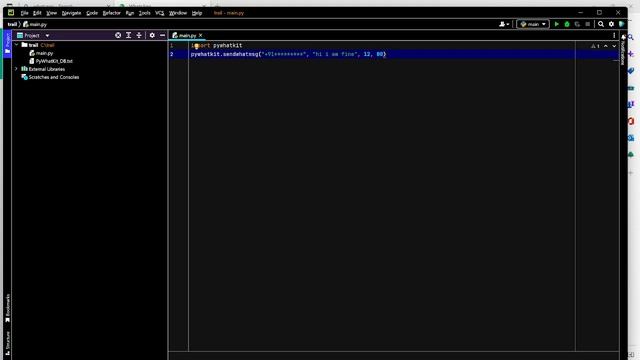
Task: Select opened file in Project panel
Action: 118,36
